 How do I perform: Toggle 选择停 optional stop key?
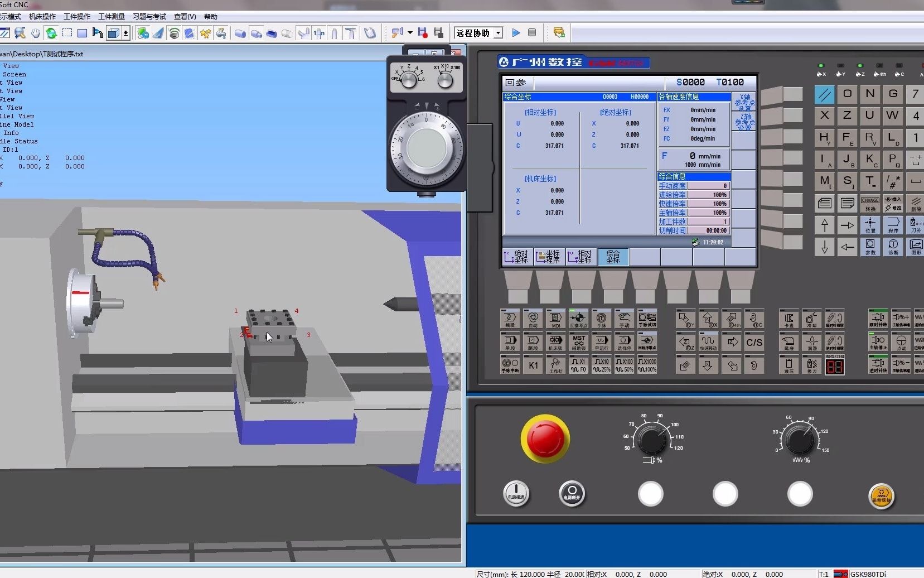point(625,341)
